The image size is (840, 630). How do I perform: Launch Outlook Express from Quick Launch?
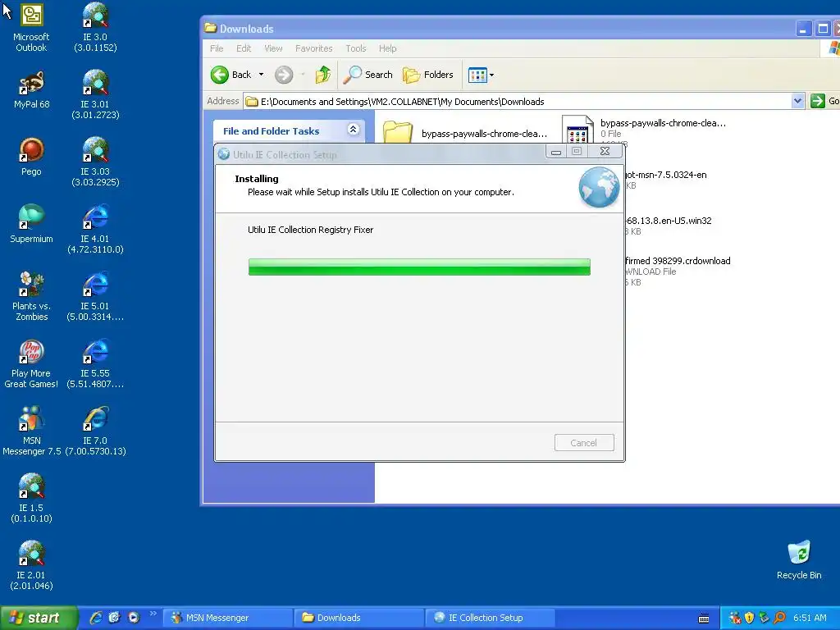click(x=114, y=618)
